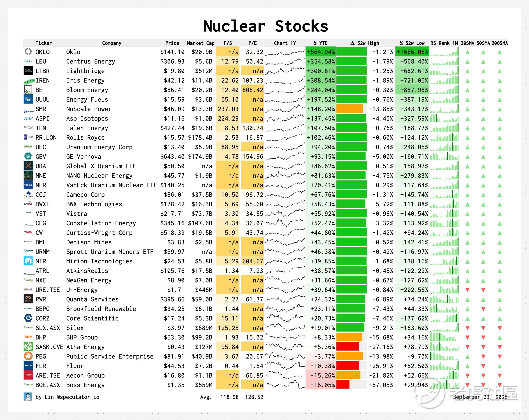Click the -16.05% YTD value for Boss Energy
Screen dimensions: 529x420
pos(323,385)
